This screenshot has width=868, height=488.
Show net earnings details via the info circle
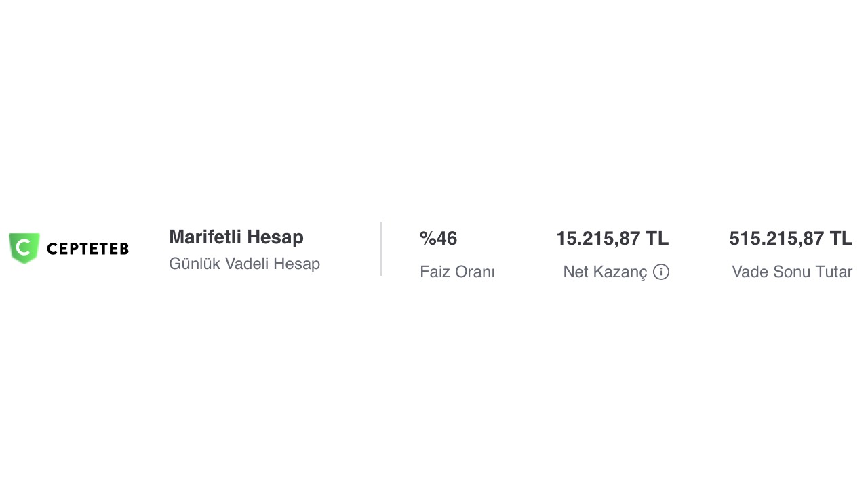(661, 272)
